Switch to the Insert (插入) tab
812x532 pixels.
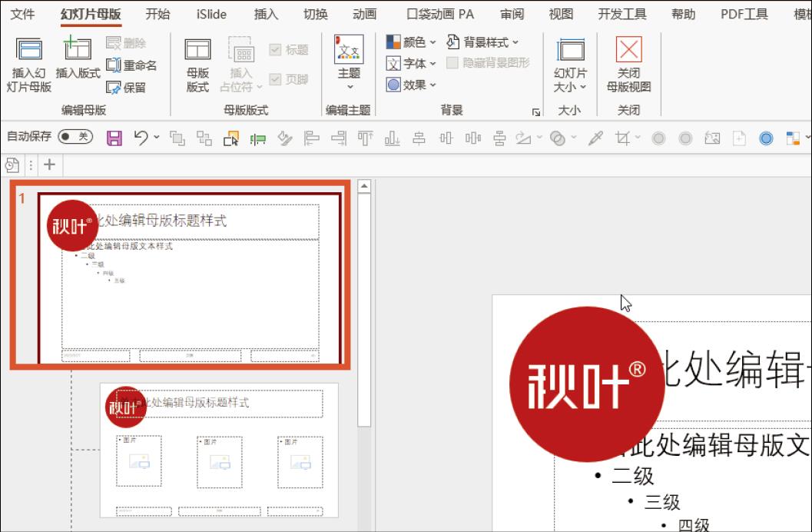[x=266, y=14]
